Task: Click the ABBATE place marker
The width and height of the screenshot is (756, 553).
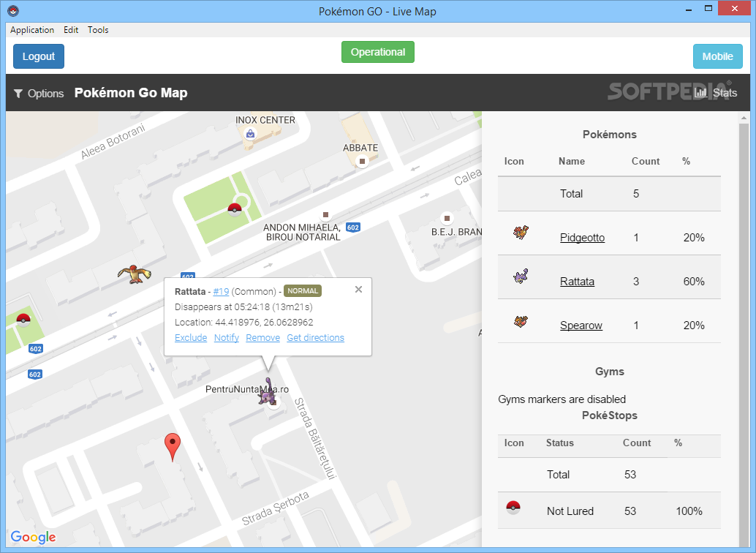Action: point(362,161)
